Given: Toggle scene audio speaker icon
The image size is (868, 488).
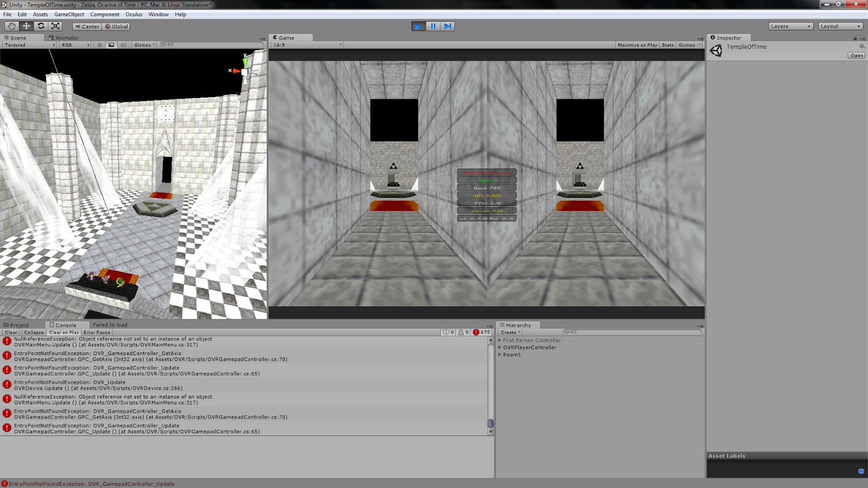Looking at the screenshot, I should click(x=123, y=45).
